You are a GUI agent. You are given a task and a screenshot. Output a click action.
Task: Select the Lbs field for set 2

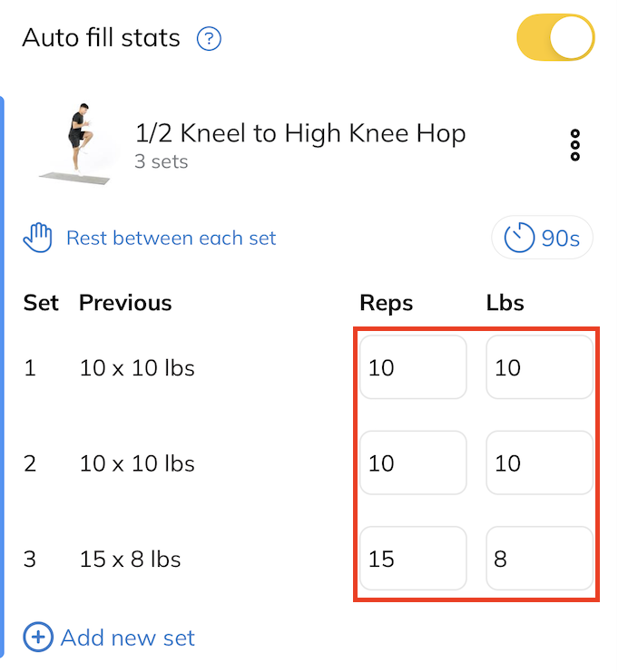pos(539,463)
